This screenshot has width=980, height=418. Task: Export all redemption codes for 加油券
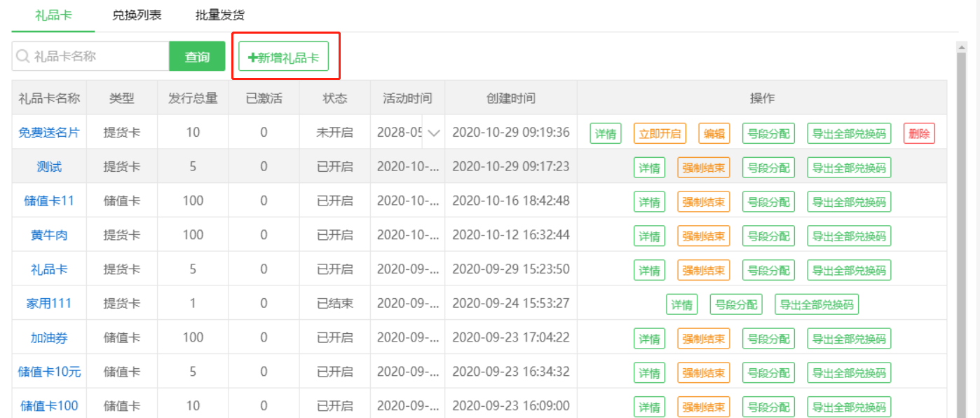point(849,339)
